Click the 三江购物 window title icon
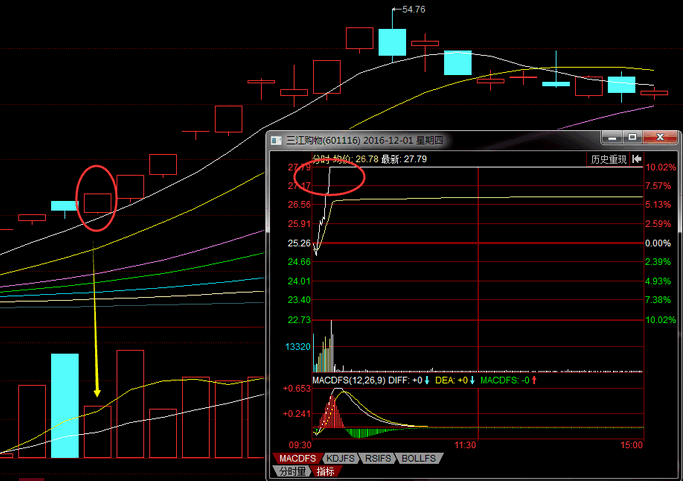This screenshot has width=683, height=482. point(277,141)
